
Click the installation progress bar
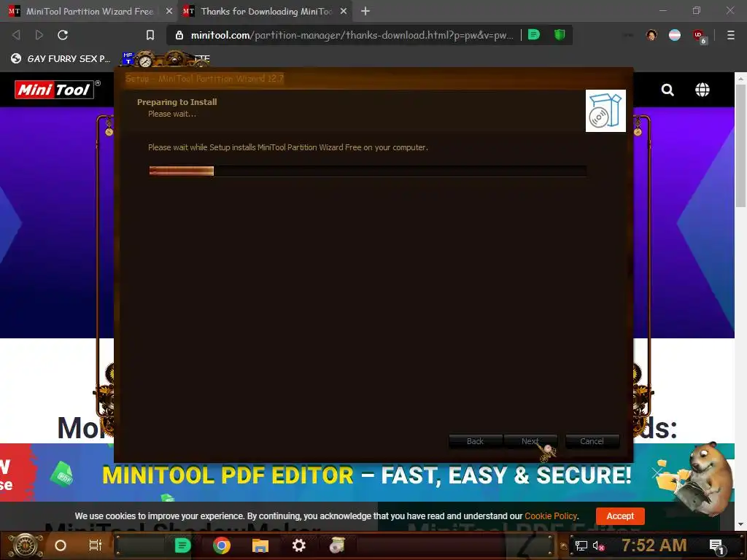[x=368, y=171]
